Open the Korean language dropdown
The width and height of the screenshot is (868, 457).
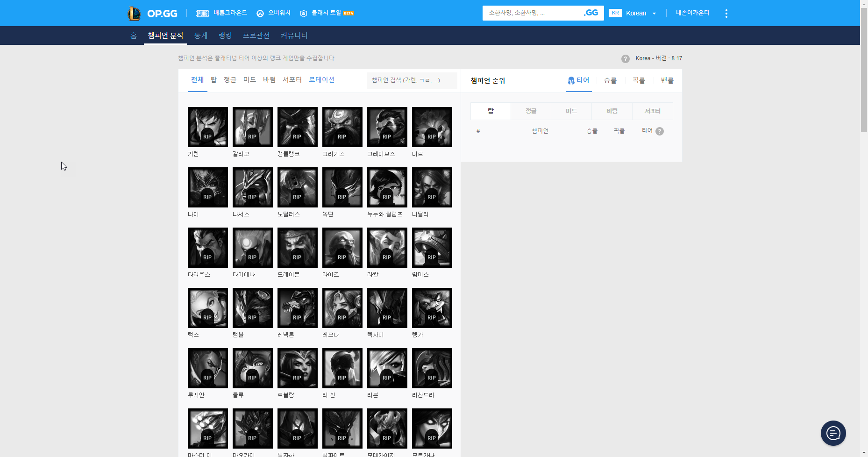(x=633, y=13)
